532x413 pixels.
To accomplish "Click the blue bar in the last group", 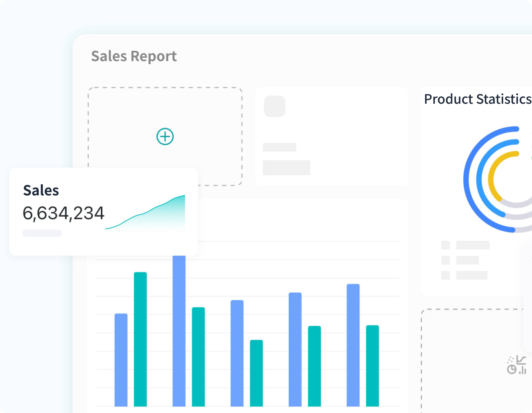I will pyautogui.click(x=353, y=345).
